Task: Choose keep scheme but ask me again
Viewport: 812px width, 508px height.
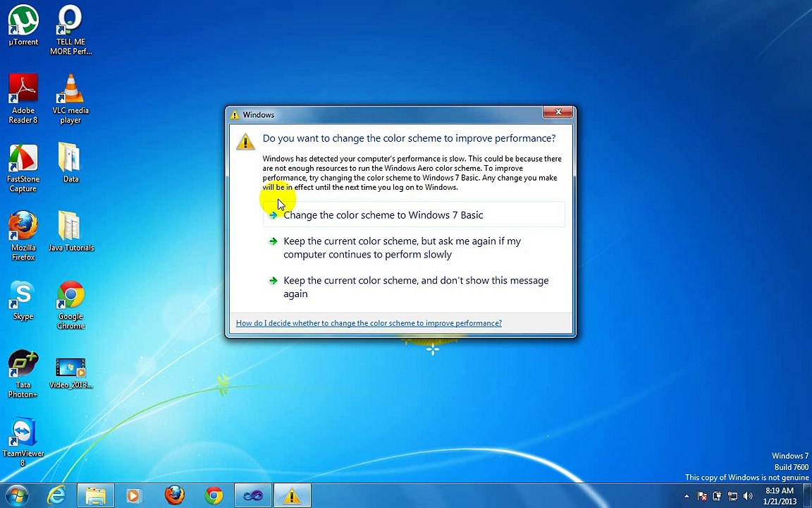Action: point(414,248)
